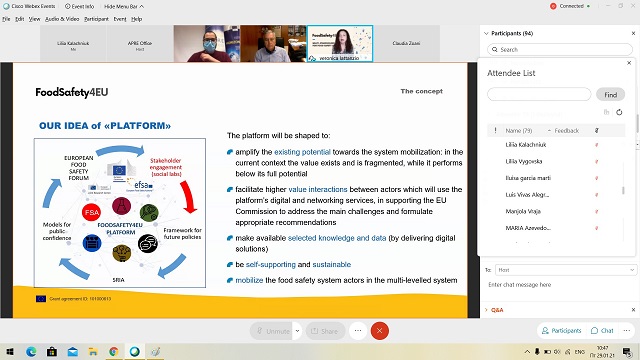Click the microphone column header icon
This screenshot has height=360, width=640.
click(x=597, y=131)
